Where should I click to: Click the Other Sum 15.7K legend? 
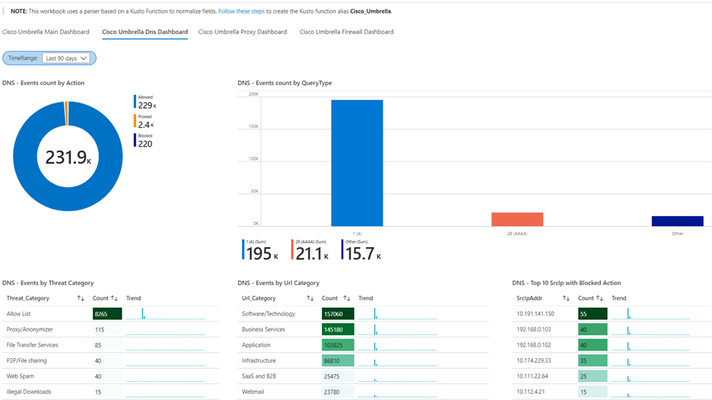coord(361,250)
